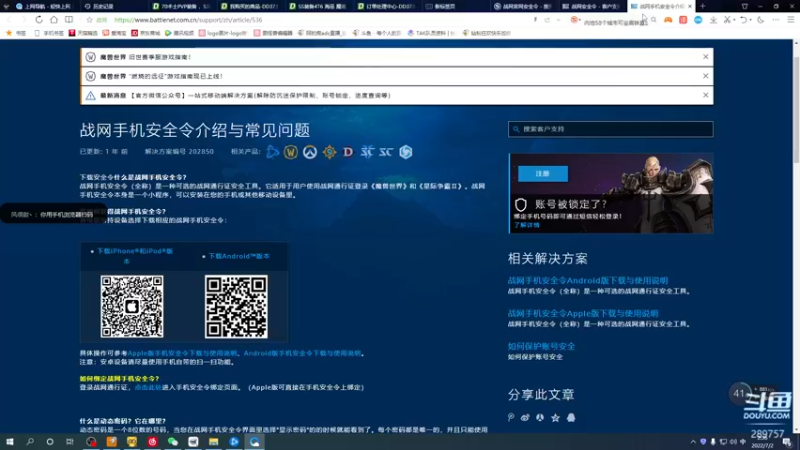Switch to the 上网导航 tab

click(x=43, y=6)
